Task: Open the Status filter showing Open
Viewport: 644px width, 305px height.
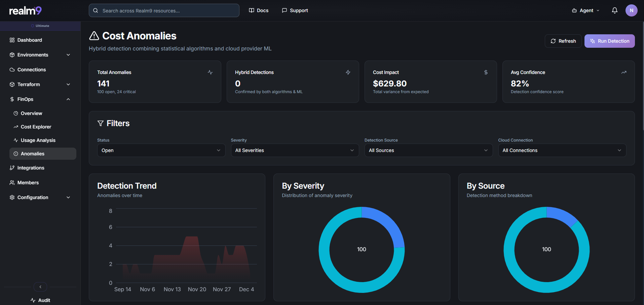Action: [161, 150]
